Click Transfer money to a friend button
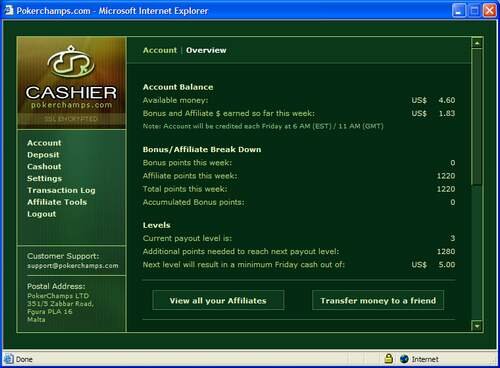 pyautogui.click(x=378, y=301)
